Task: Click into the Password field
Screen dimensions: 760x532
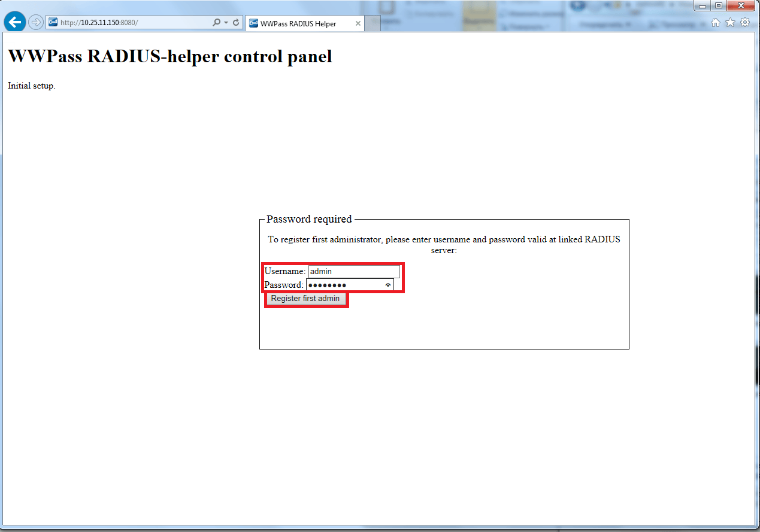Action: coord(344,285)
